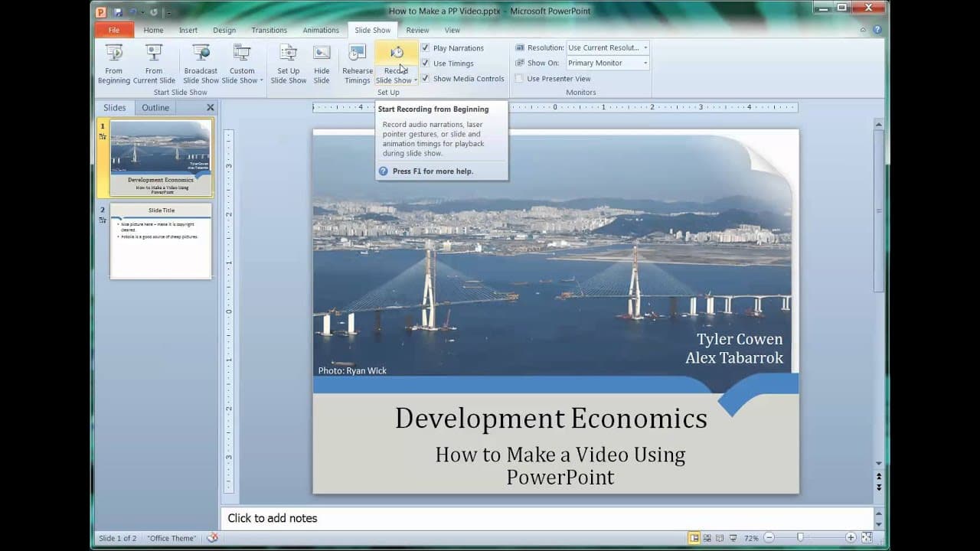This screenshot has height=551, width=980.
Task: Click the Slide 1 of 2 indicator
Action: point(117,538)
